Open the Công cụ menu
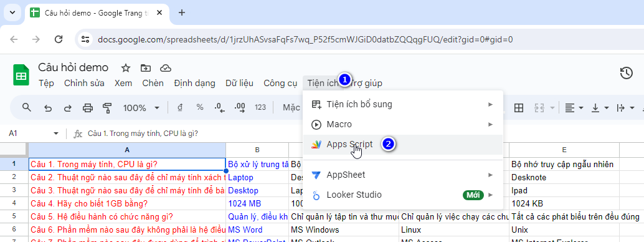Image resolution: width=644 pixels, height=242 pixels. click(x=280, y=83)
